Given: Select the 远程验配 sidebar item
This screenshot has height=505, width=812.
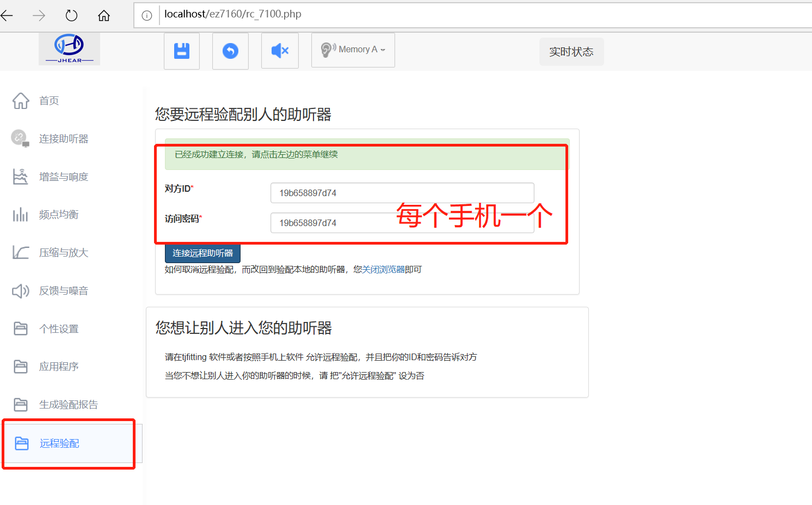Looking at the screenshot, I should point(59,443).
